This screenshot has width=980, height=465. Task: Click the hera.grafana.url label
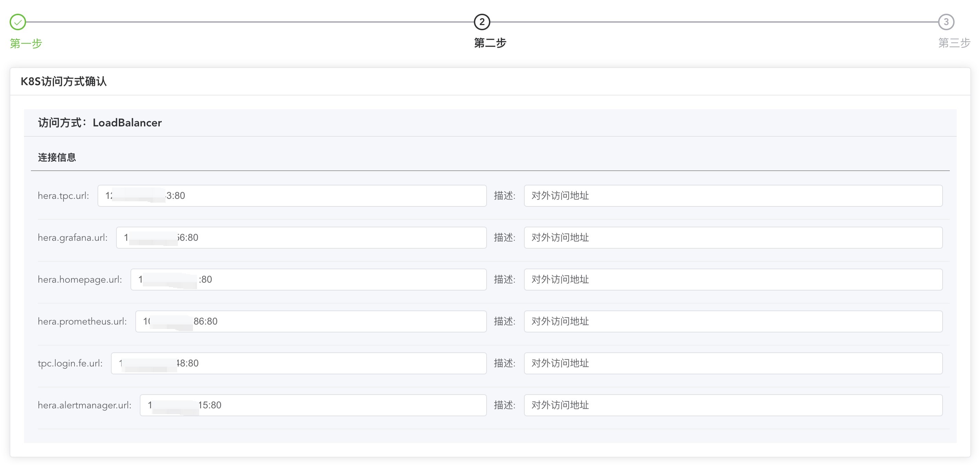(x=73, y=237)
